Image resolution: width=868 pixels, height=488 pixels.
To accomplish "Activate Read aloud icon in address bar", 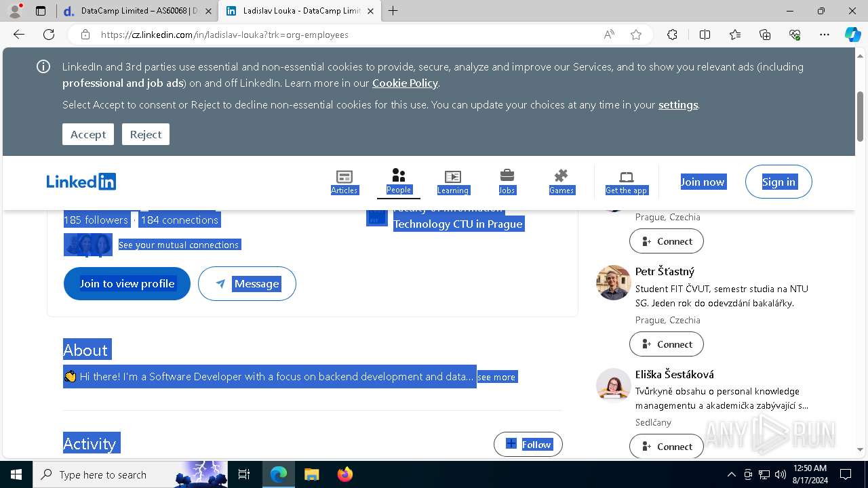I will [x=609, y=35].
